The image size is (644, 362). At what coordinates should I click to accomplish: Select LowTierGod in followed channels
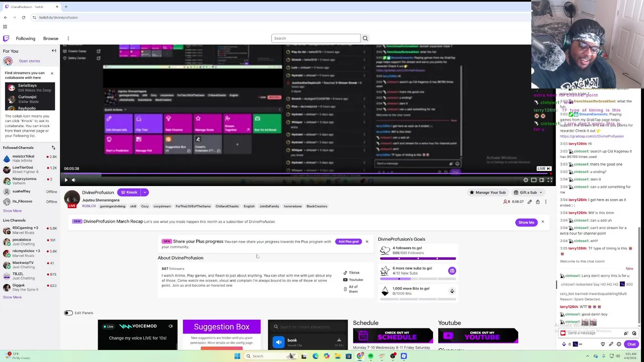[29, 169]
